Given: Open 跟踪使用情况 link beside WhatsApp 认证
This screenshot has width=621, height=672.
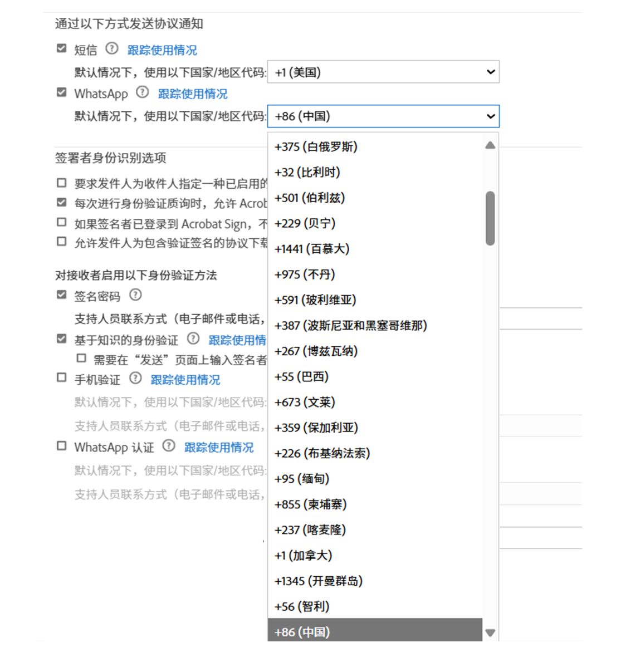Looking at the screenshot, I should click(219, 447).
